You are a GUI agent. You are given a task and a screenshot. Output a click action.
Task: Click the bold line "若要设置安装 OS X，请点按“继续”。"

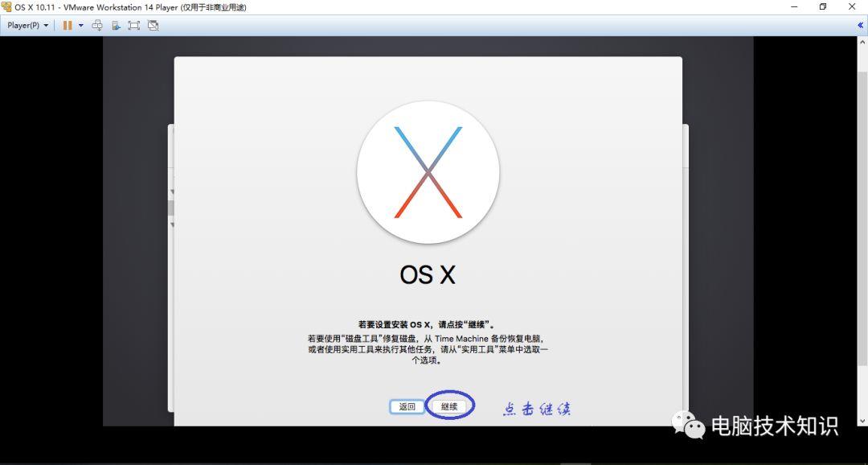pos(426,325)
